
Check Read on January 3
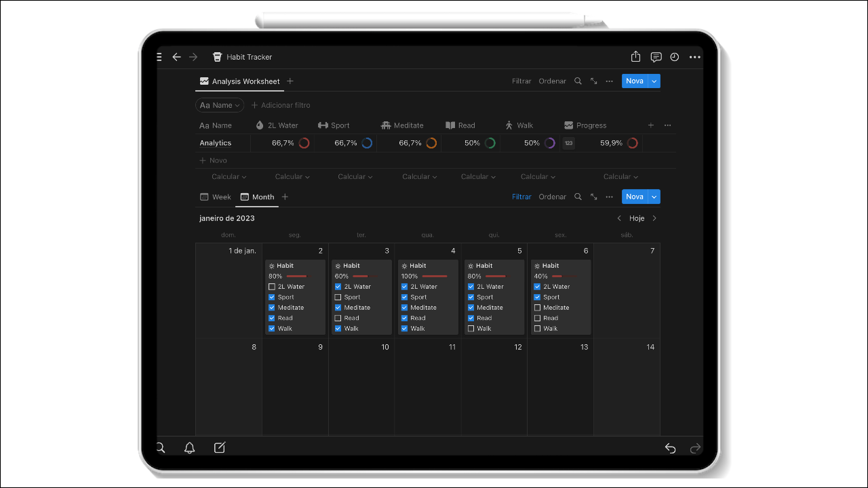[x=338, y=318]
